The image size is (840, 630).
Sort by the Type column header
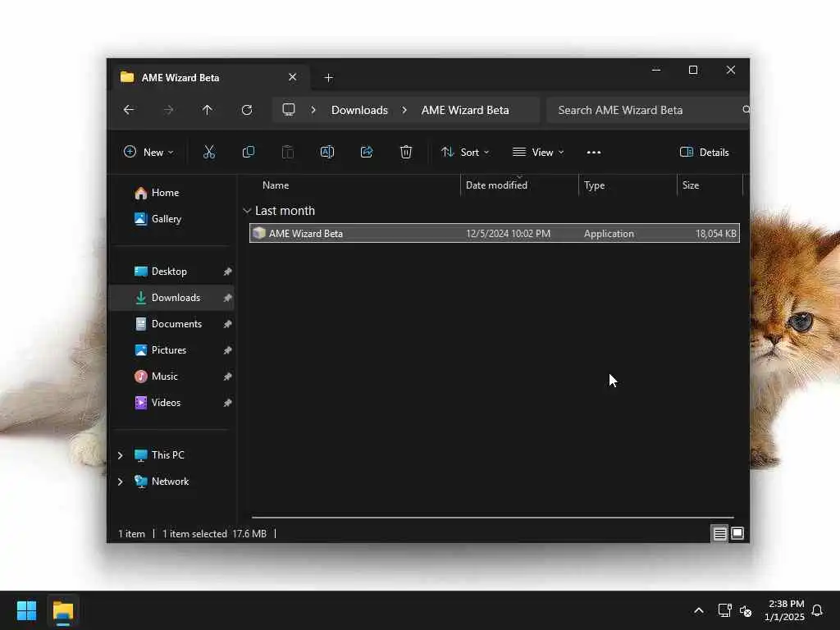pos(594,185)
